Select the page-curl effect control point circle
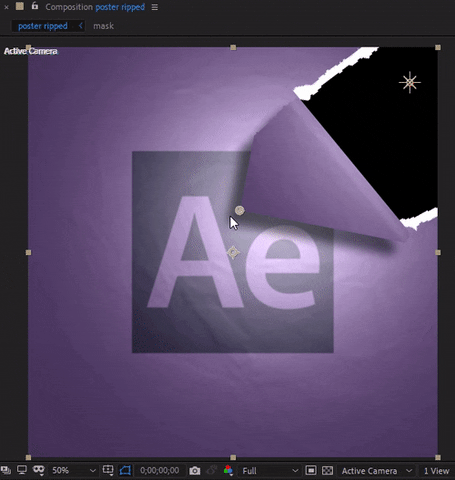 pos(240,210)
